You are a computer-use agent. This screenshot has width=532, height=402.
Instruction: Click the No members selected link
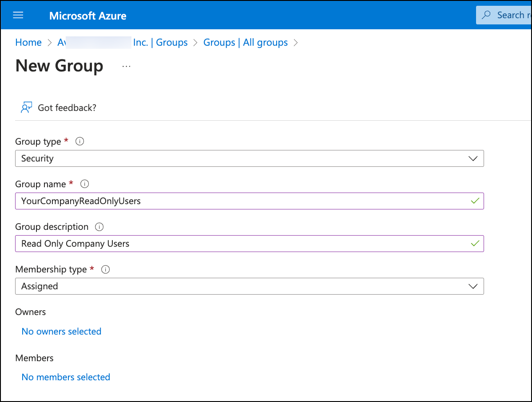[65, 377]
